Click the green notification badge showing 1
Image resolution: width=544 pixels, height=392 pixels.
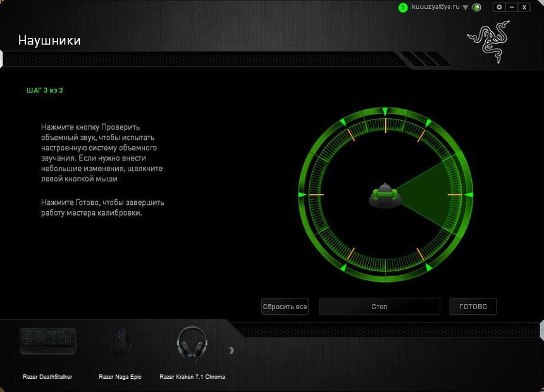(x=403, y=8)
